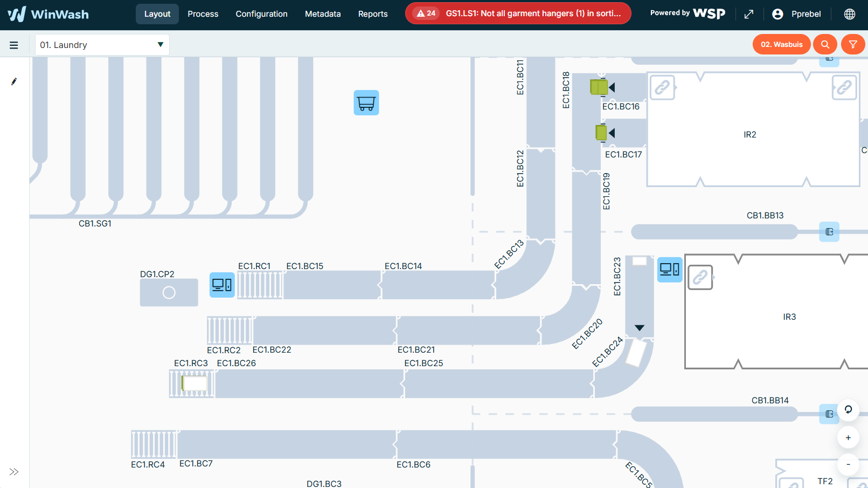Click the orange search button
868x488 pixels.
coord(825,45)
